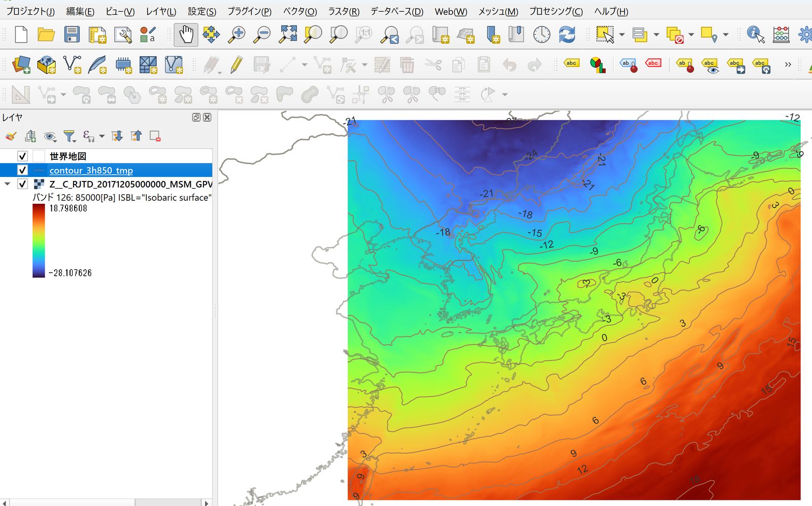
Task: Float the Layers panel with the dock button
Action: tap(196, 117)
